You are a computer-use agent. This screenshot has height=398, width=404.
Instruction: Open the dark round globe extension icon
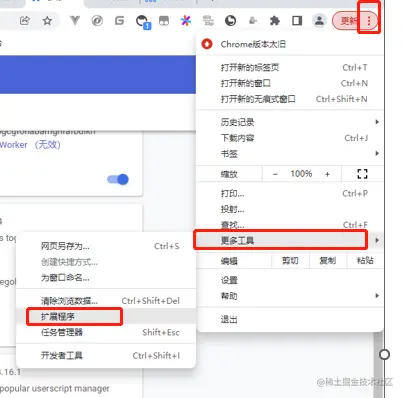[230, 21]
